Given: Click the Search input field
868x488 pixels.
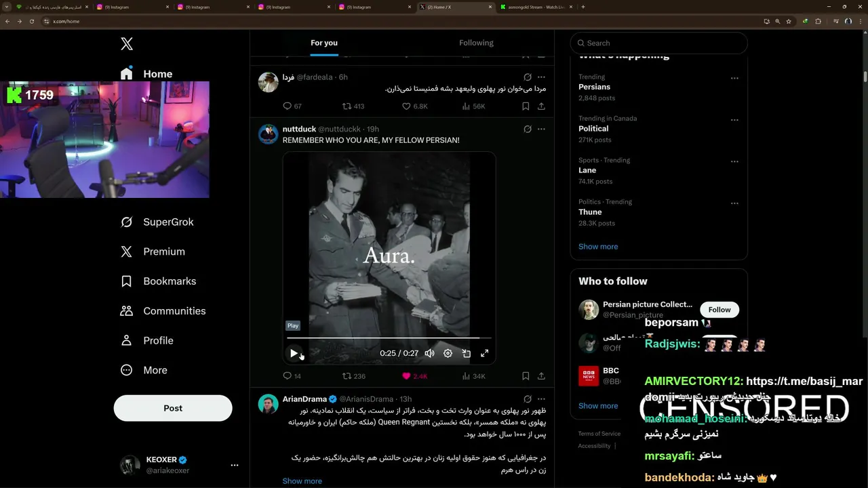Looking at the screenshot, I should click(658, 43).
